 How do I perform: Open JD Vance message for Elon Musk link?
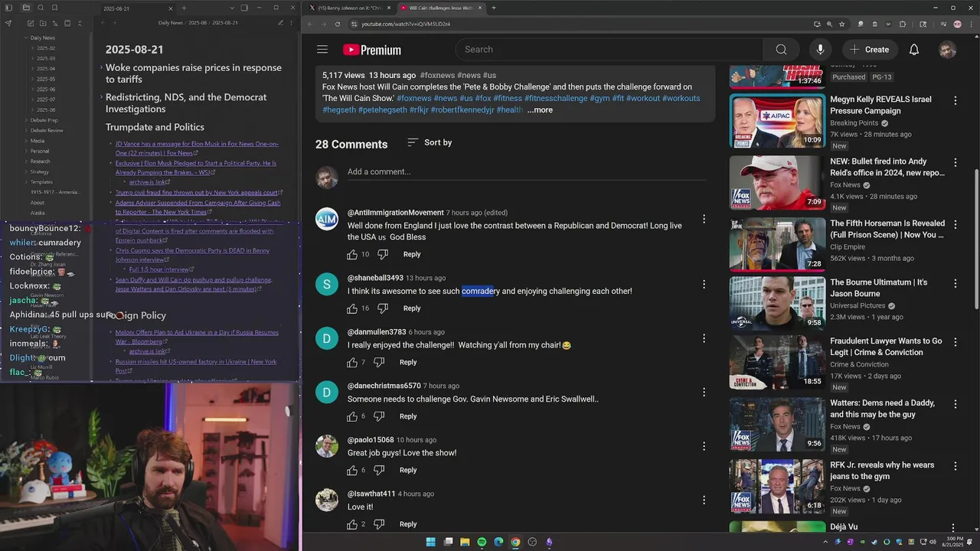197,148
